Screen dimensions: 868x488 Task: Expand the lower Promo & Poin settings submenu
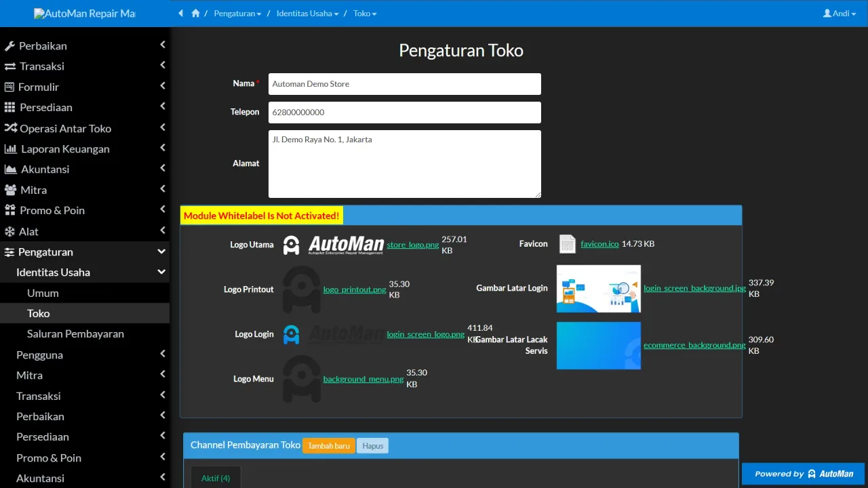(x=85, y=457)
